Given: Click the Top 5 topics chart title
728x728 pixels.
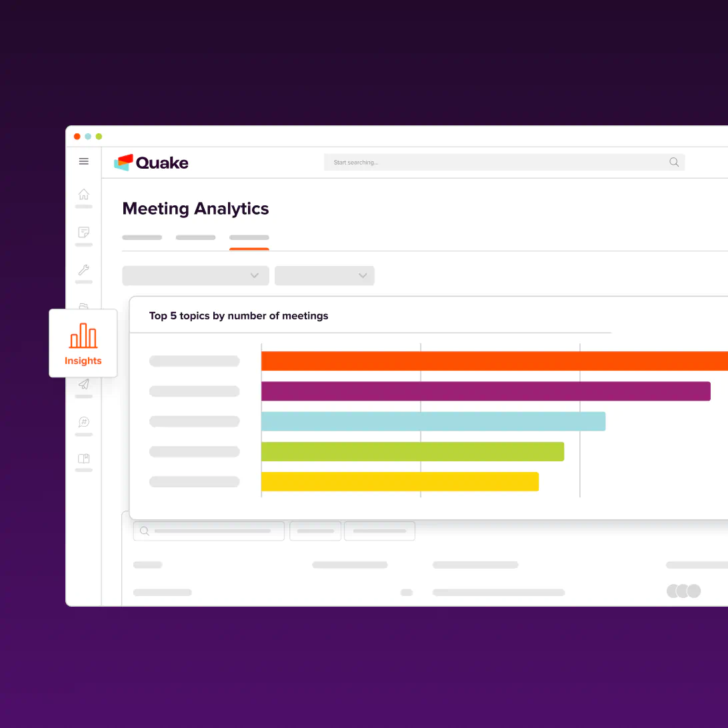Looking at the screenshot, I should (238, 315).
